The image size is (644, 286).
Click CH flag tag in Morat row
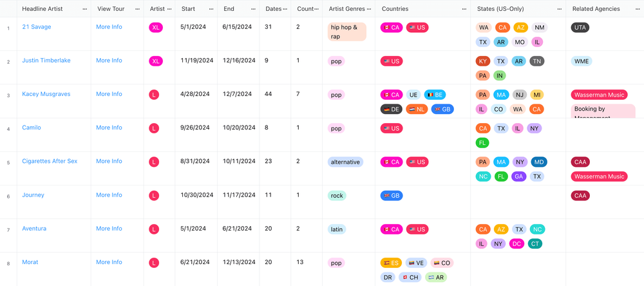point(410,278)
